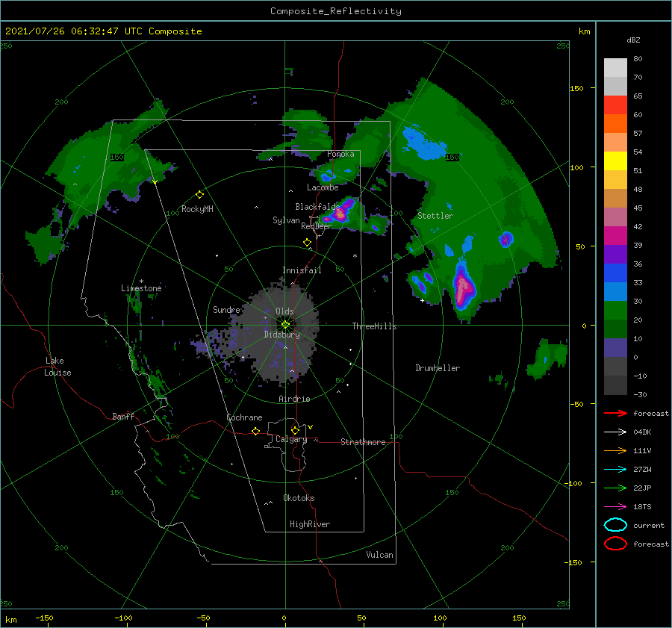Click the green 22JP arrow icon
The image size is (672, 628).
point(615,488)
